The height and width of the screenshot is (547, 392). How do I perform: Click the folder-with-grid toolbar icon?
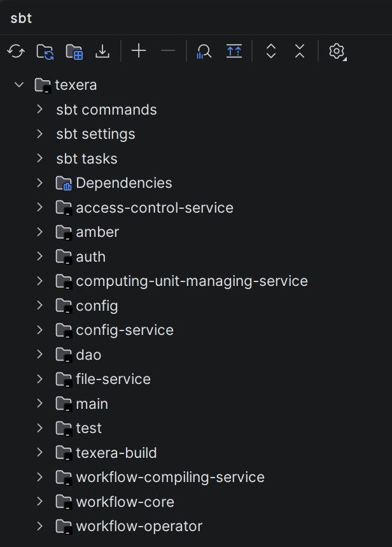point(74,52)
